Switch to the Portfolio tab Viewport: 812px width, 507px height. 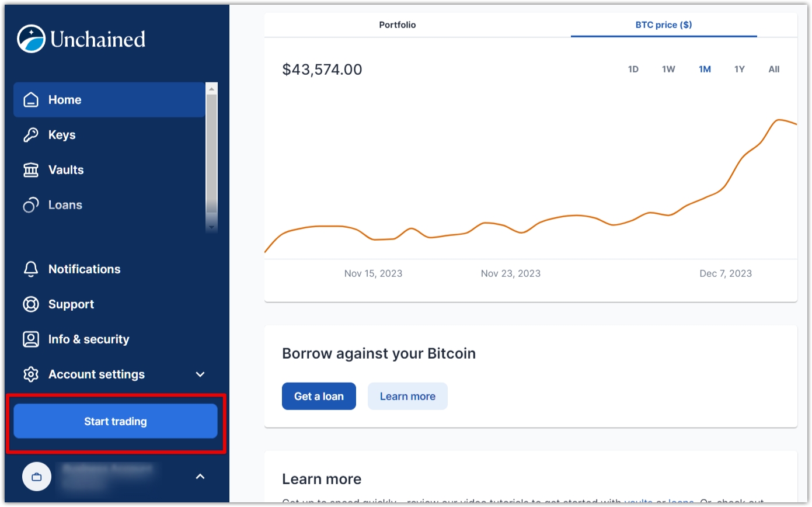point(398,25)
